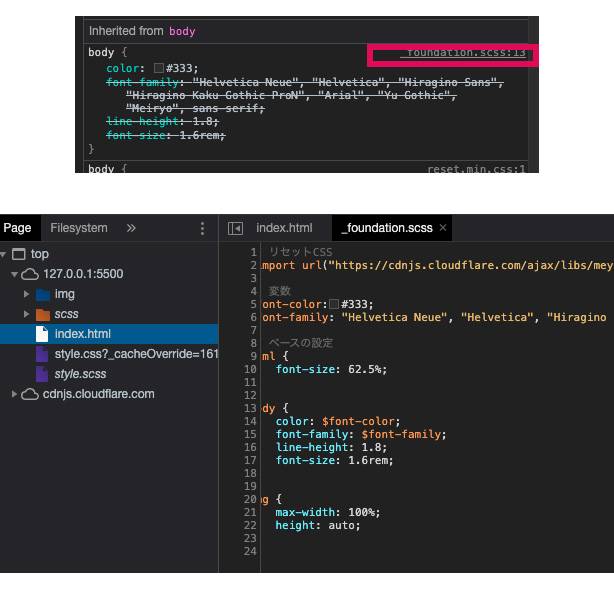Click max-width: 100% on line 21
This screenshot has height=600, width=614.
[x=327, y=512]
